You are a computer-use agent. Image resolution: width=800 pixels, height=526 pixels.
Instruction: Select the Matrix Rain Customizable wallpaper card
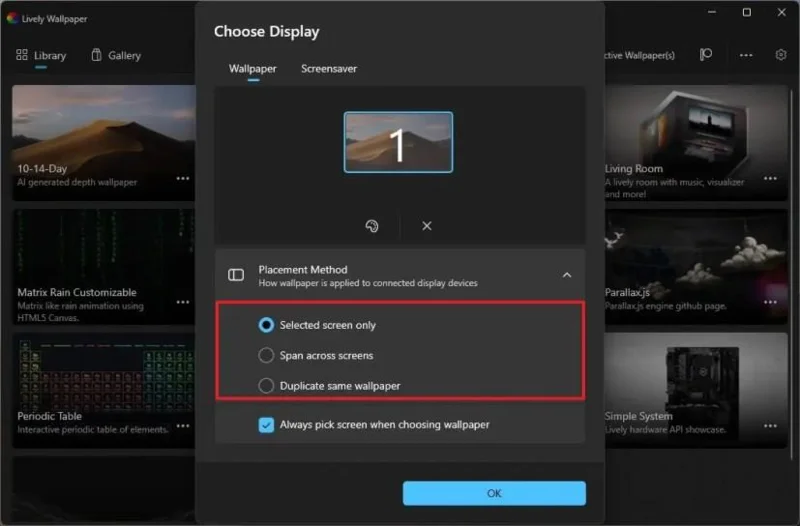pos(104,267)
